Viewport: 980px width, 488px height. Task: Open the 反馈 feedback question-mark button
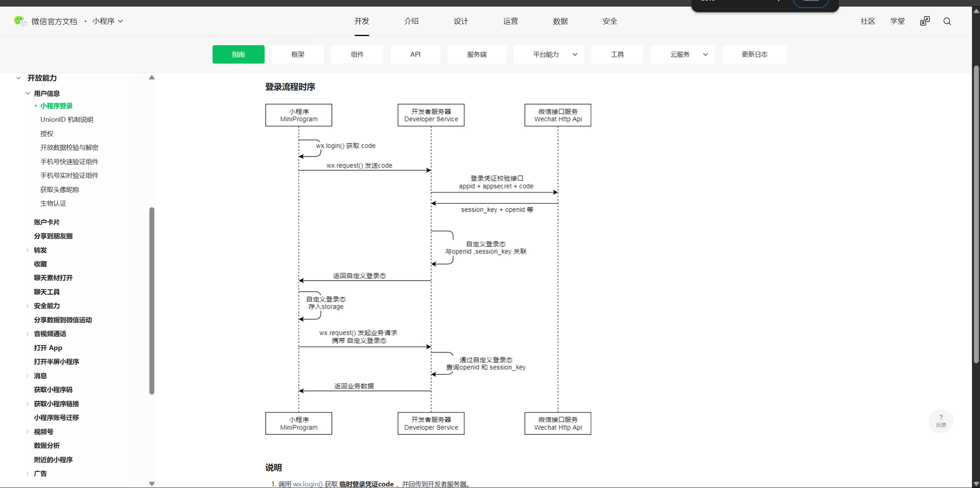941,421
